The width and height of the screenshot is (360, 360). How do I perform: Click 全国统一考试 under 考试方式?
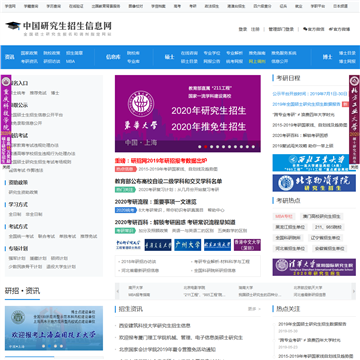point(21,236)
